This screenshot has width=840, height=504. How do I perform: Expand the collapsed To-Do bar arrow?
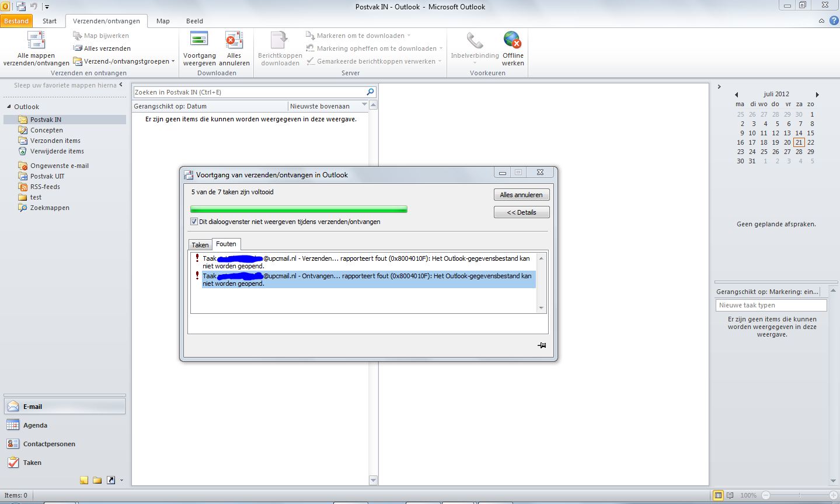pyautogui.click(x=719, y=86)
